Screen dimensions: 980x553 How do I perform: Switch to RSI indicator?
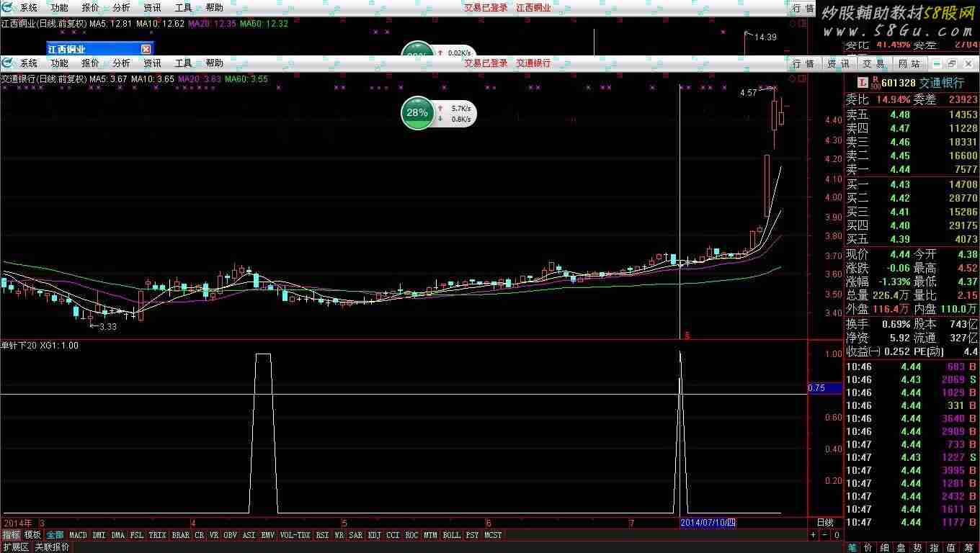point(323,535)
